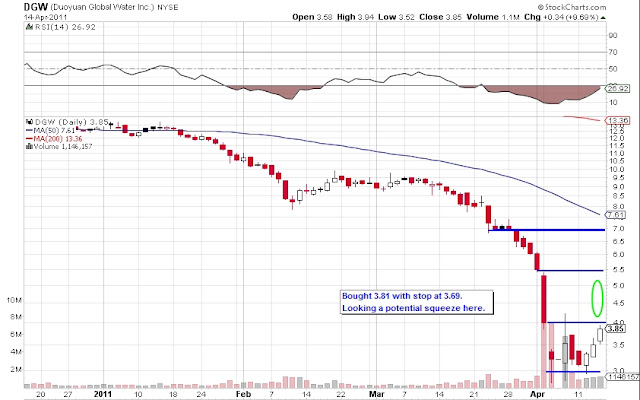Click the Apr label on the date axis
The image size is (640, 400).
538,394
